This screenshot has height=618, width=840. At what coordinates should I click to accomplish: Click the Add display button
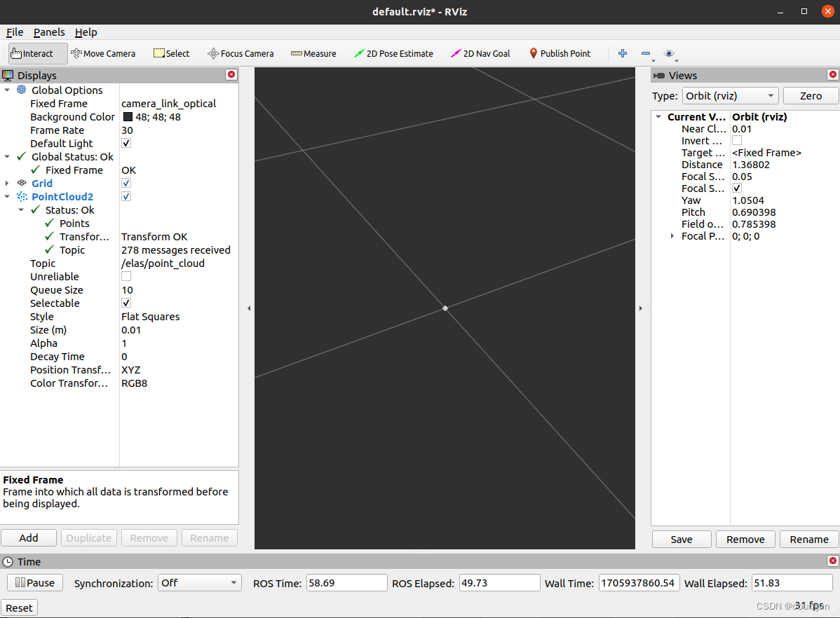click(x=28, y=537)
